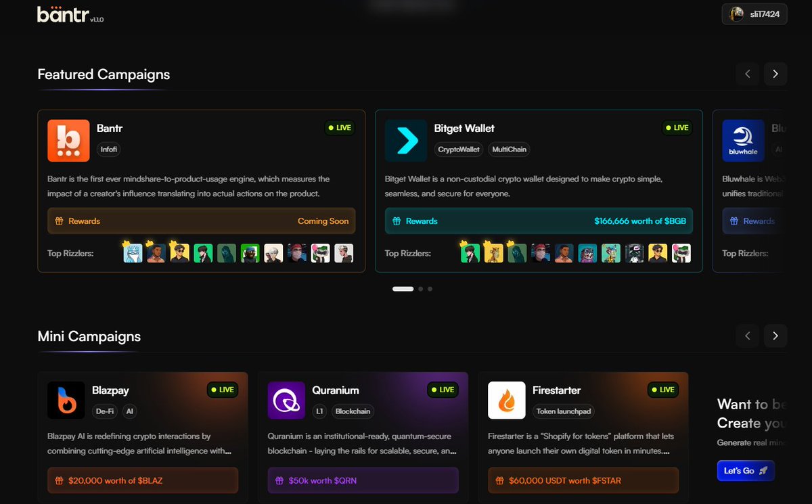Click the orange Bantr campaign logo
Viewport: 812px width, 504px height.
click(x=68, y=141)
